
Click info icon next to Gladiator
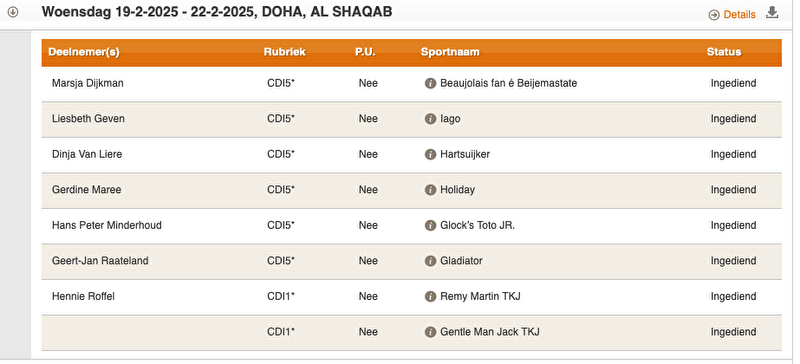tap(431, 261)
